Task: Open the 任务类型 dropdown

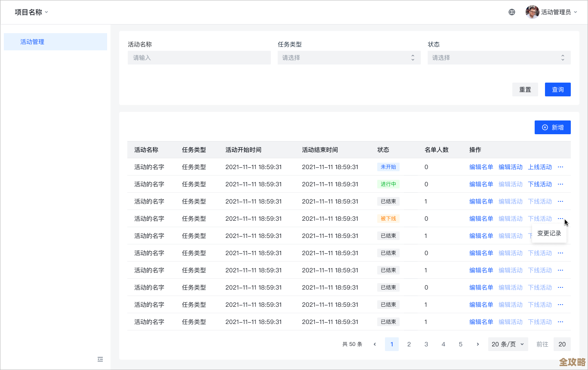Action: (x=349, y=57)
